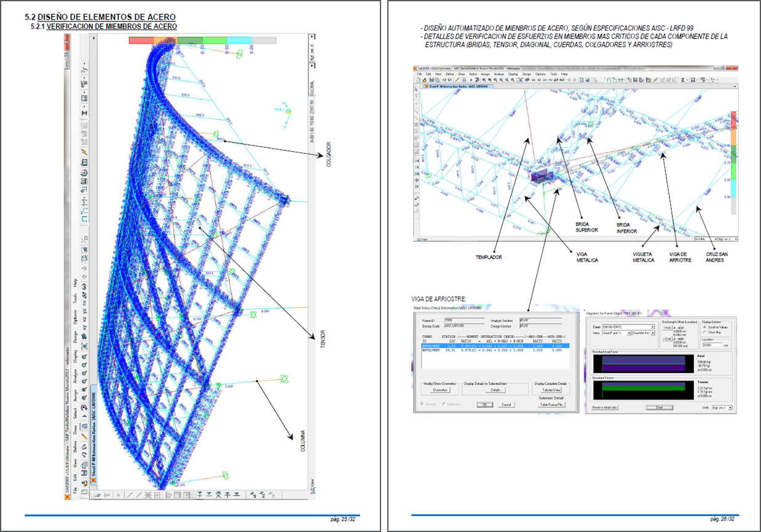Click the Run Analysis play icon
The width and height of the screenshot is (761, 532).
[470, 80]
